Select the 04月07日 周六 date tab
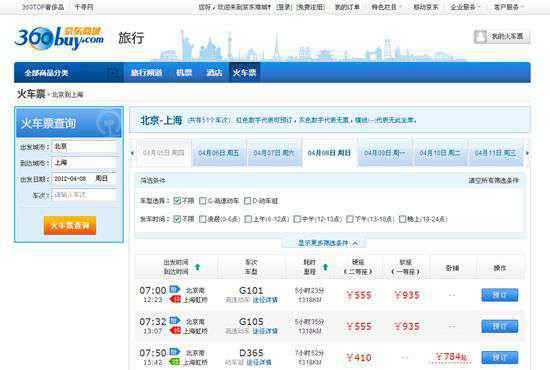Viewport: 550px width, 370px height. tap(274, 153)
